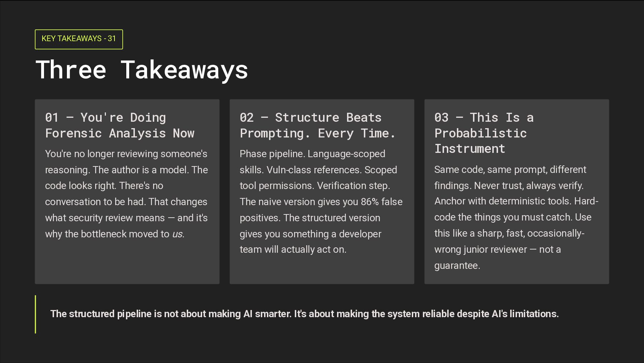The image size is (644, 363).
Task: Click 'Phase pipeline.' text in second card
Action: (x=272, y=154)
